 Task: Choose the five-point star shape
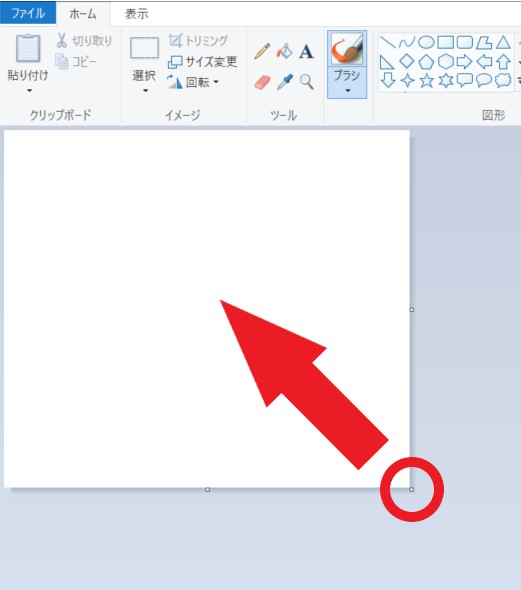[x=427, y=81]
